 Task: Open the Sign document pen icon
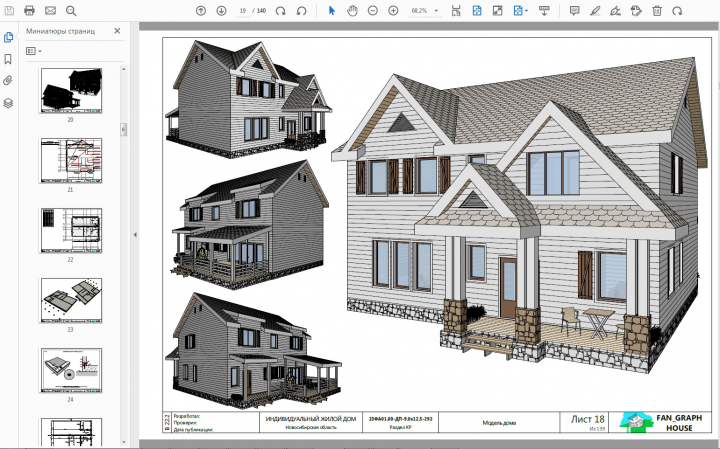[615, 11]
